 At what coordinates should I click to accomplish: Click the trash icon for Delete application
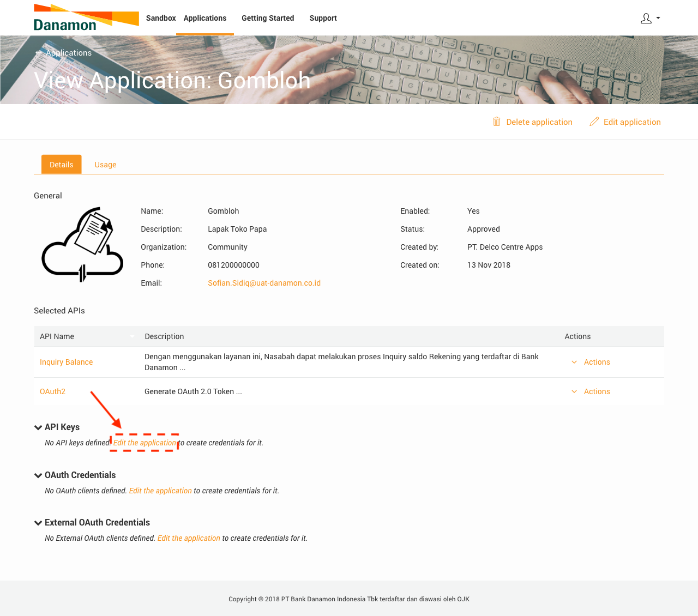pos(497,122)
